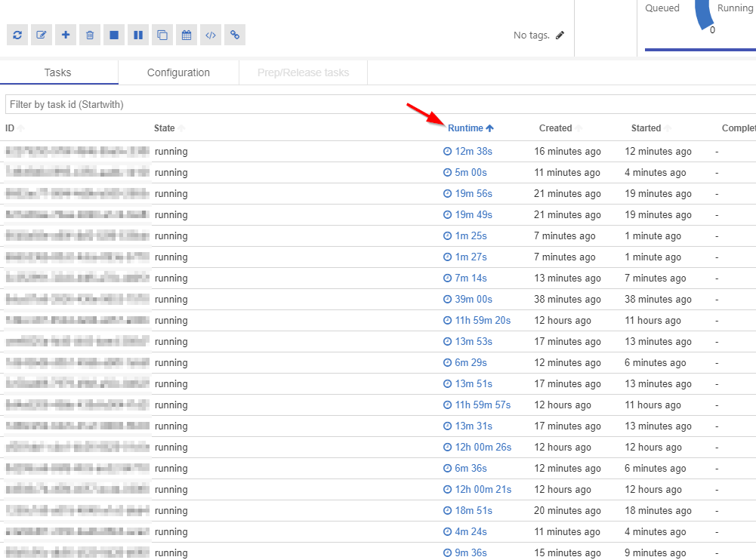Delete the selected task
Image resolution: width=756 pixels, height=560 pixels.
[89, 35]
